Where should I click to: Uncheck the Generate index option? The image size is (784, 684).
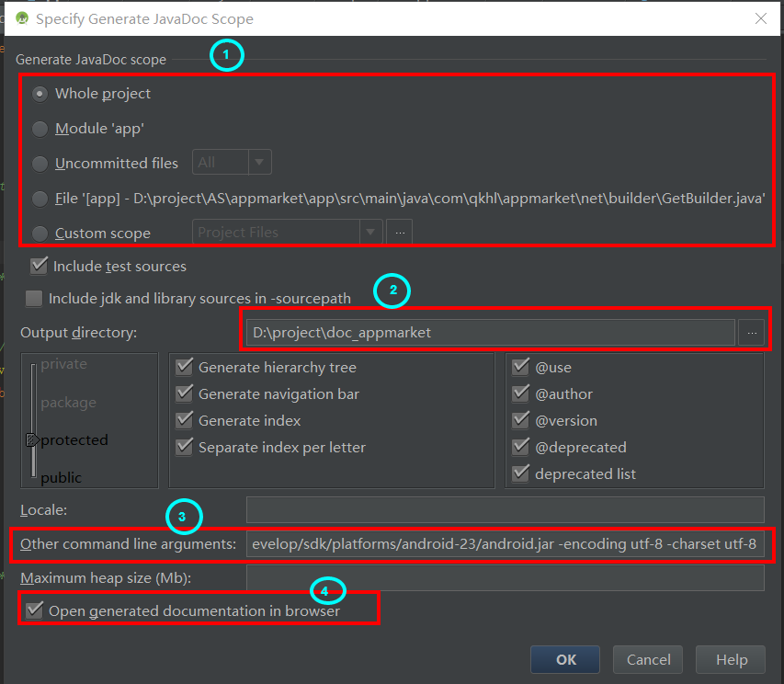click(185, 420)
